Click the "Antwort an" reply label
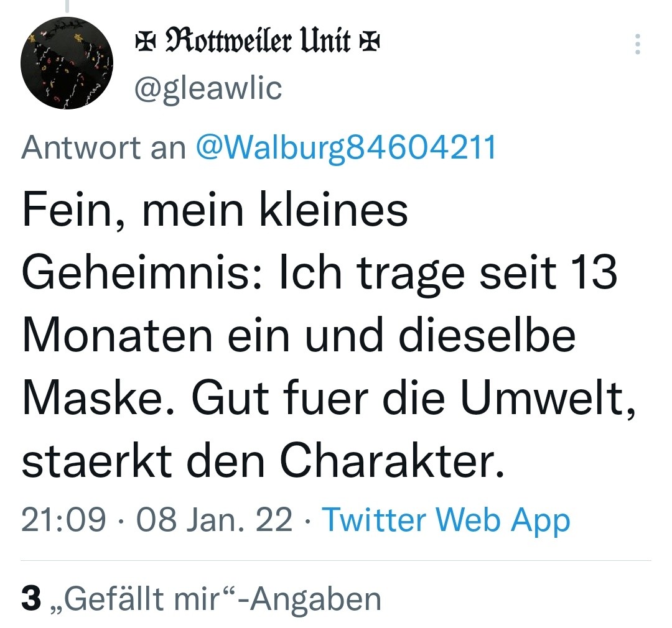 click(x=103, y=148)
